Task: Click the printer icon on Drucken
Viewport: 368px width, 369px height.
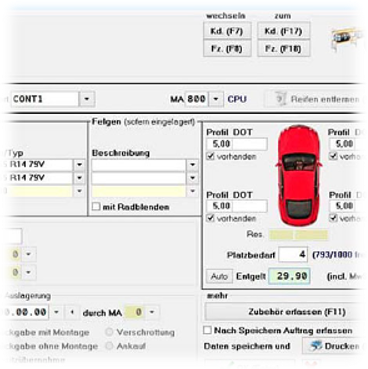Action: [315, 346]
